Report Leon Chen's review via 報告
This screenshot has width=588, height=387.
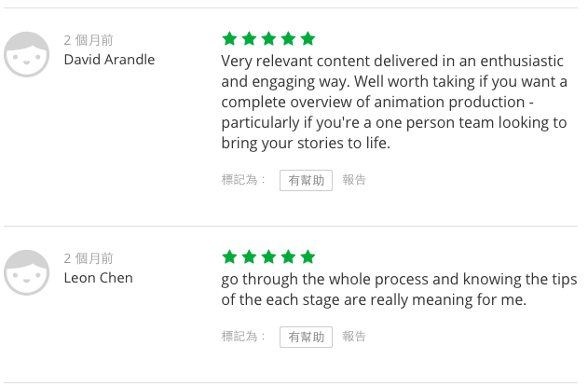(x=354, y=337)
